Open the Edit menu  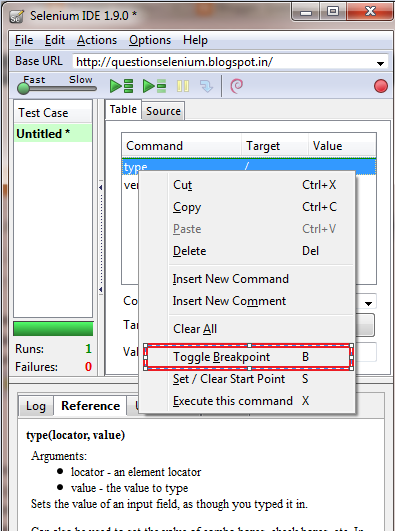[x=55, y=40]
